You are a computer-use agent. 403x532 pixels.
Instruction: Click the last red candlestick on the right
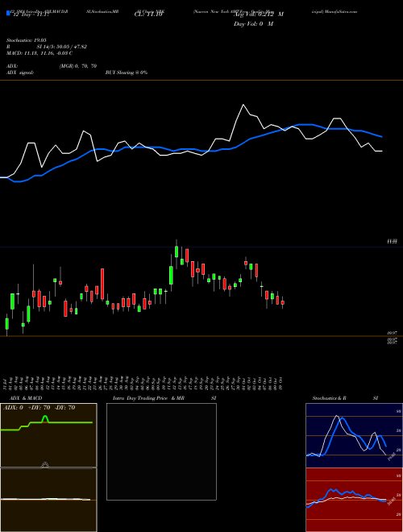[283, 302]
